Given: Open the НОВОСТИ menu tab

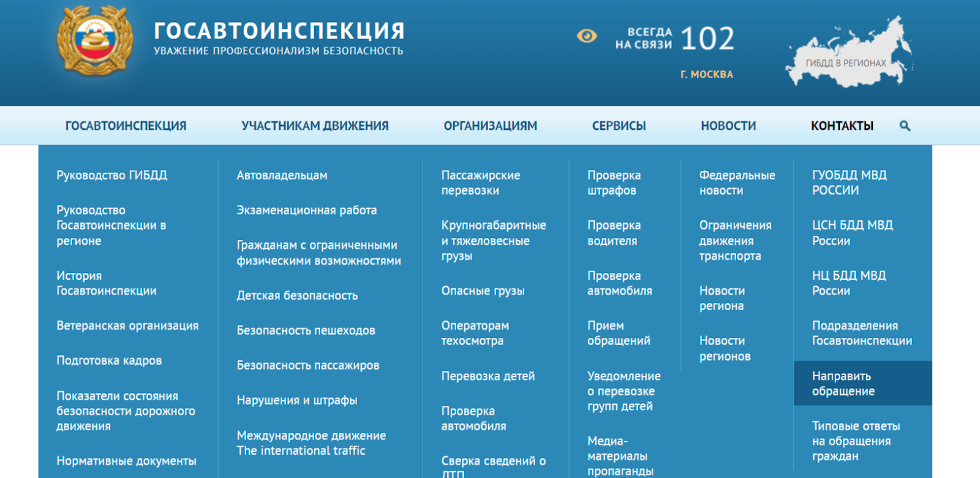Looking at the screenshot, I should tap(728, 126).
